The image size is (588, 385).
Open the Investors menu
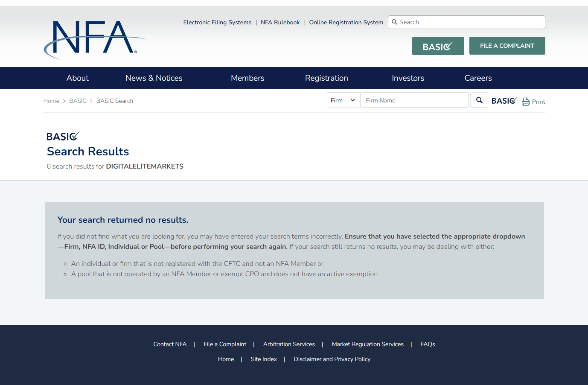pos(408,78)
